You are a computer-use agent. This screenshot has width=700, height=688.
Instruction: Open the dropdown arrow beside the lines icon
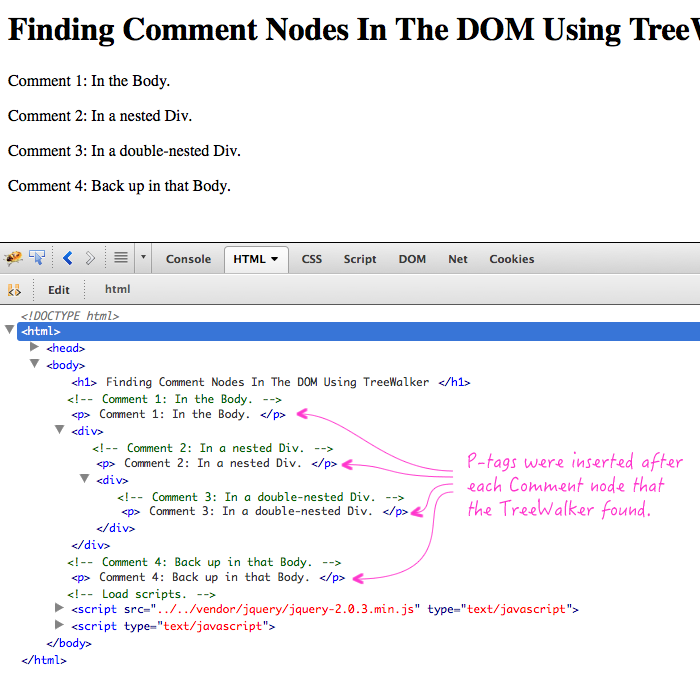143,257
